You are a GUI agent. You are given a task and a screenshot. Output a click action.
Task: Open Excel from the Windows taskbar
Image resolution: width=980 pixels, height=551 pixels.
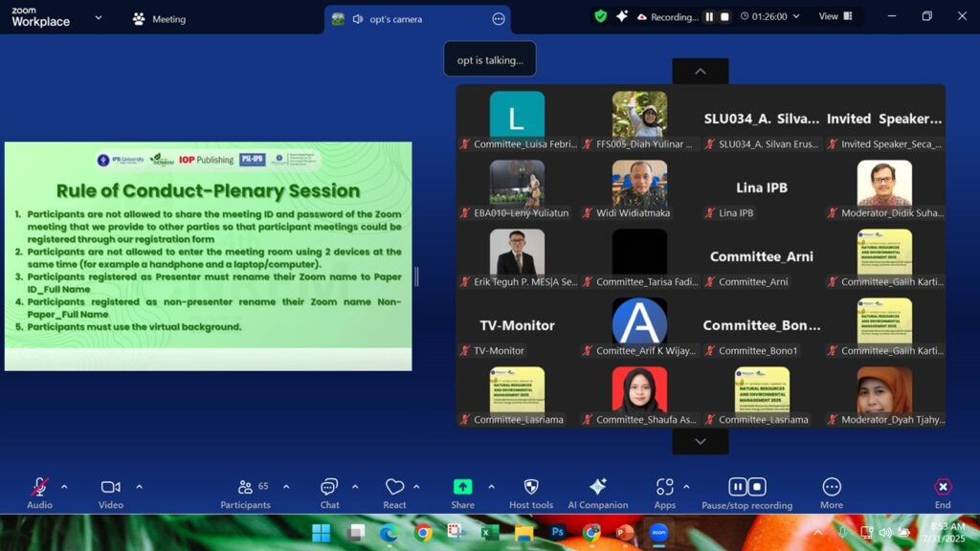click(490, 532)
